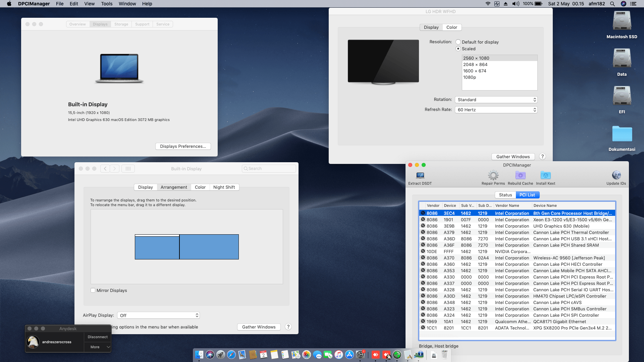644x362 pixels.
Task: Click the Update IDs globe icon
Action: click(x=616, y=175)
